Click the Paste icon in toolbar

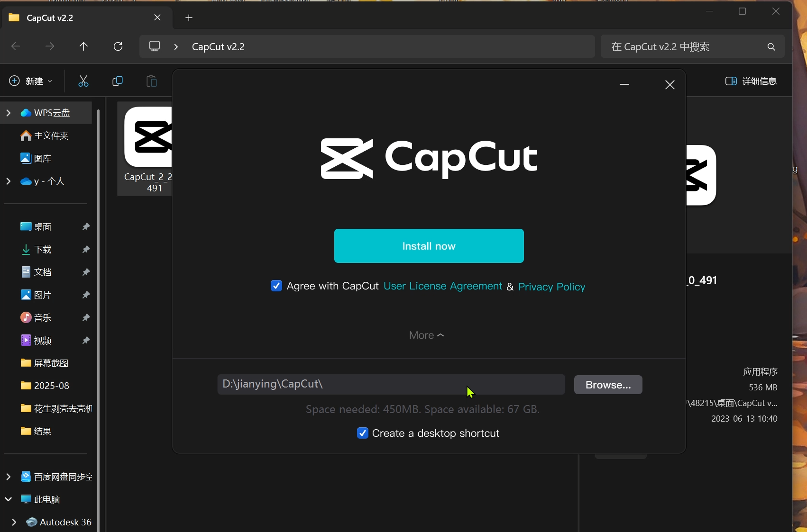151,81
